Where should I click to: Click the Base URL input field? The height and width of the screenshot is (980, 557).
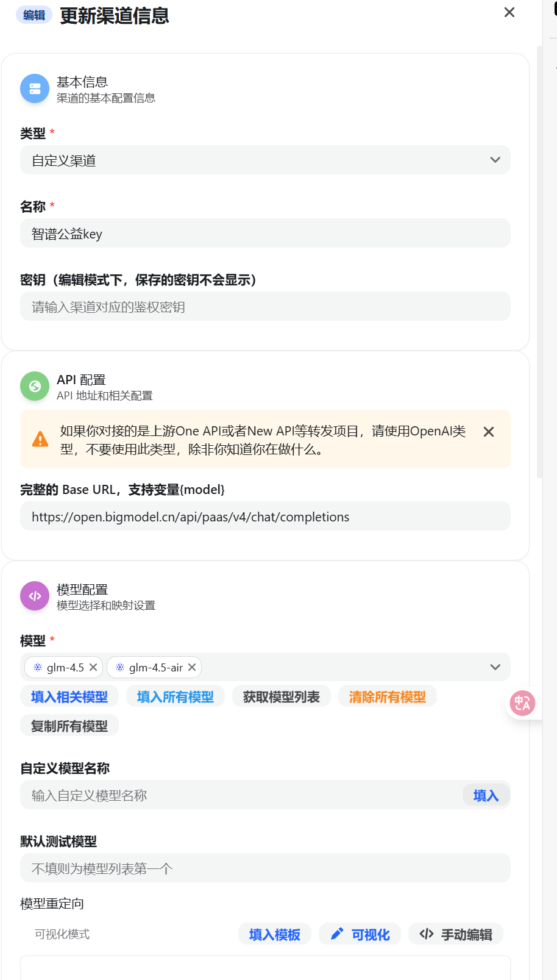coord(265,516)
